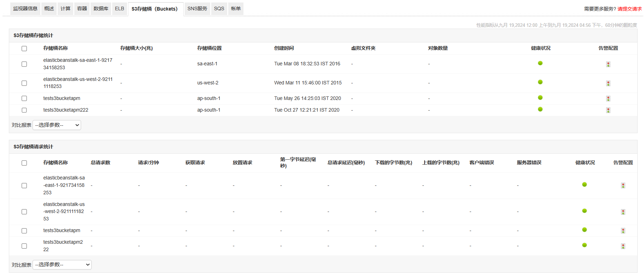Open elasticbeanstalk-us-west-2 bucket in request table
This screenshot has height=278, width=644.
point(64,211)
